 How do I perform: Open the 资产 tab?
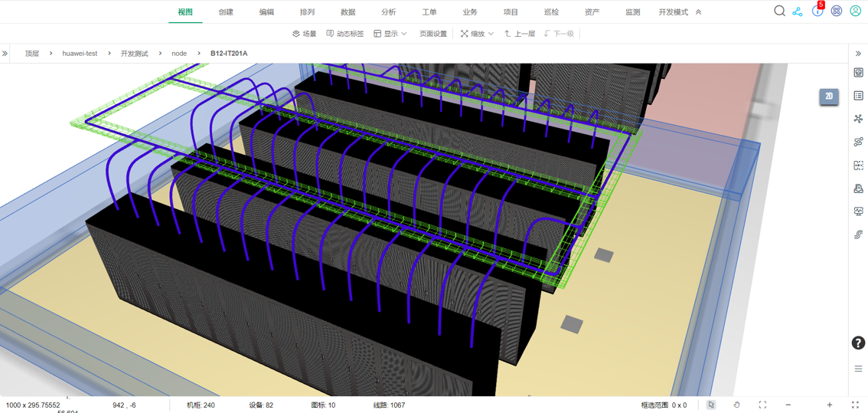[x=592, y=12]
